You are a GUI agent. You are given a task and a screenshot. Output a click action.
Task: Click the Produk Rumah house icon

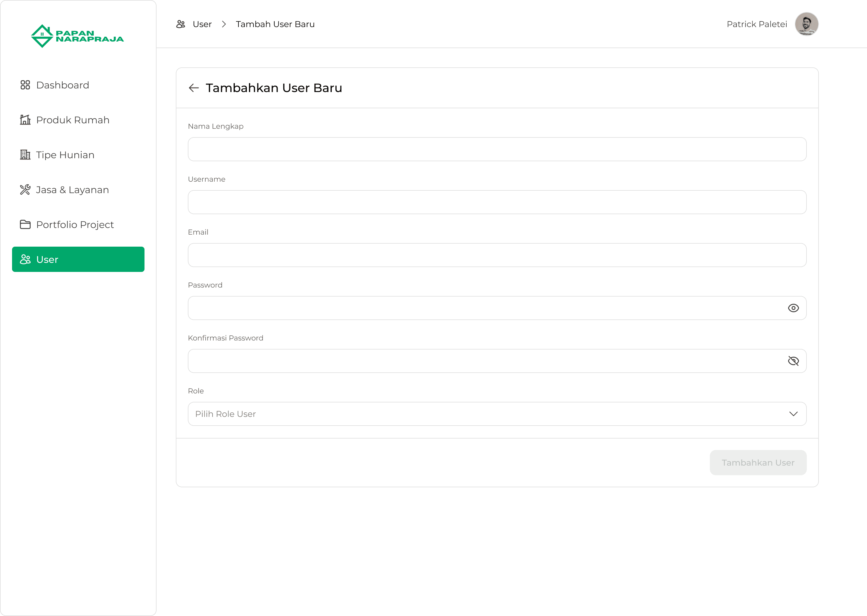coord(25,120)
